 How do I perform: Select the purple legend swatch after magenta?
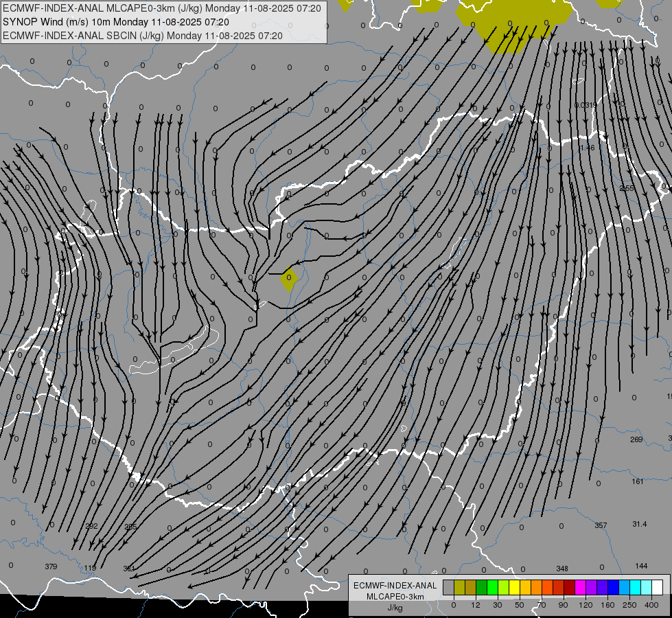click(591, 587)
